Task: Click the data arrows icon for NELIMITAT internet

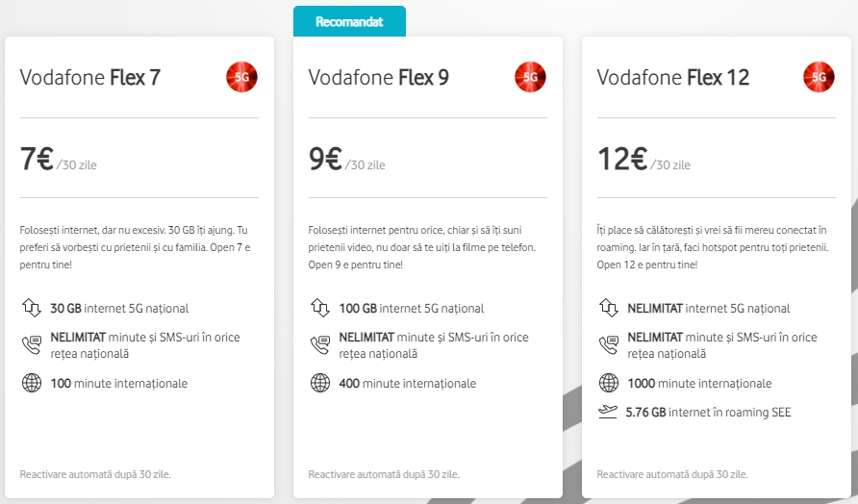Action: tap(609, 308)
